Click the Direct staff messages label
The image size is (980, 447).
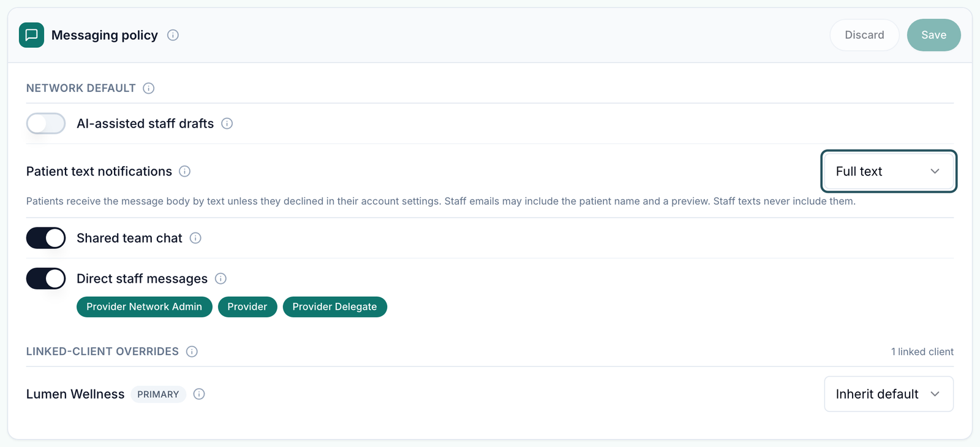142,278
